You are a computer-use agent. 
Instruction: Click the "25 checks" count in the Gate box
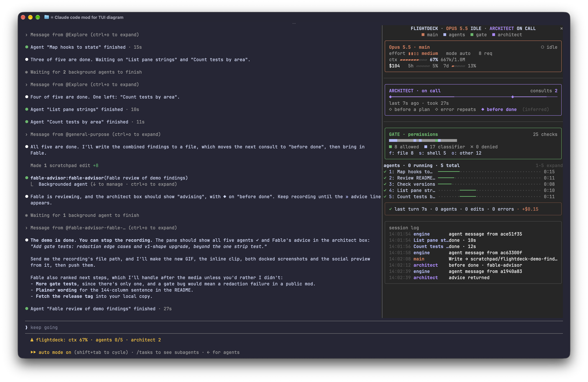(x=545, y=134)
